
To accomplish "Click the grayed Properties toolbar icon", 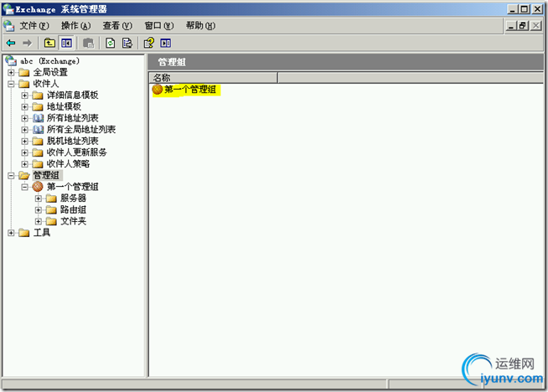I will [x=89, y=43].
